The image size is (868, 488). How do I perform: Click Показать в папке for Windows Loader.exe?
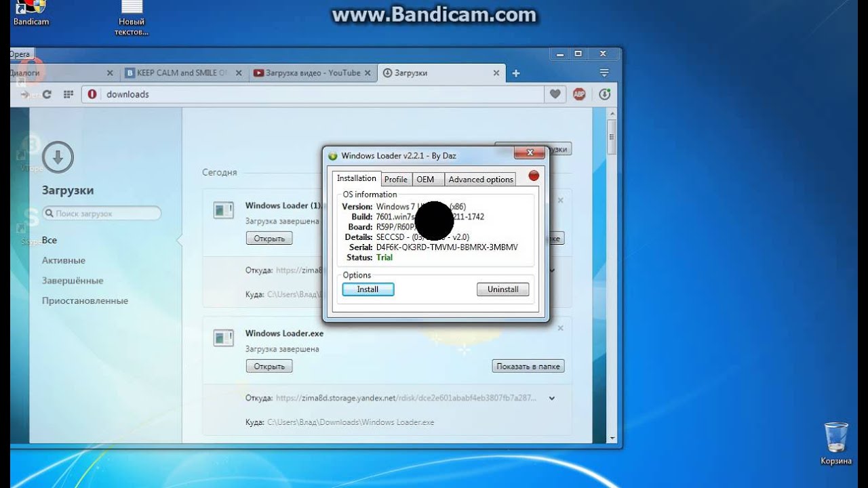528,366
